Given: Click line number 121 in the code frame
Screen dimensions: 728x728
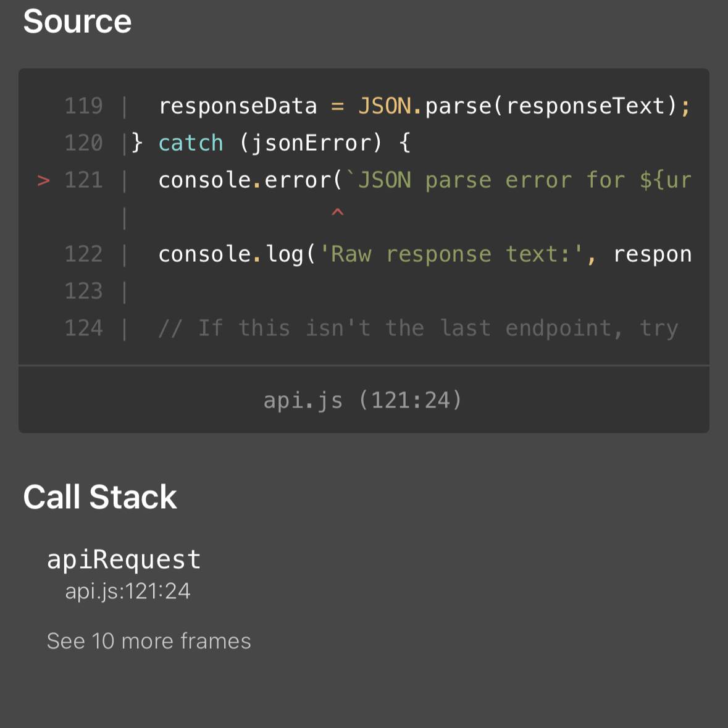Looking at the screenshot, I should point(83,180).
